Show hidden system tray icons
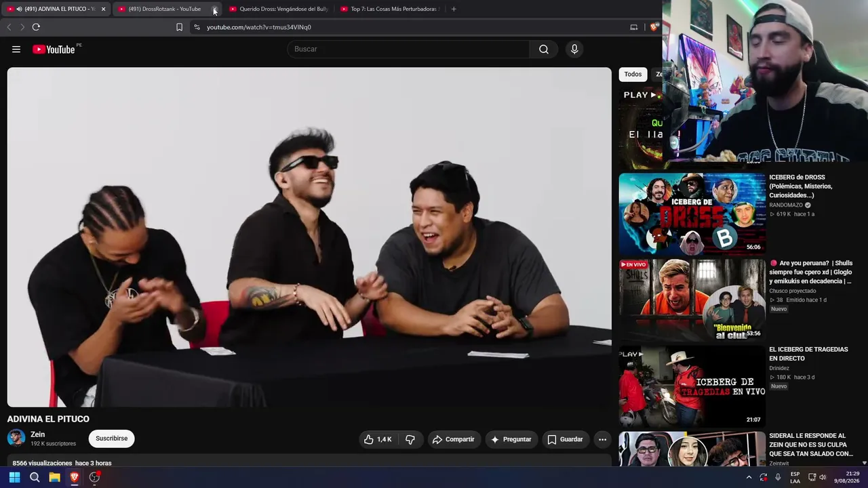This screenshot has width=868, height=488. pos(749,477)
